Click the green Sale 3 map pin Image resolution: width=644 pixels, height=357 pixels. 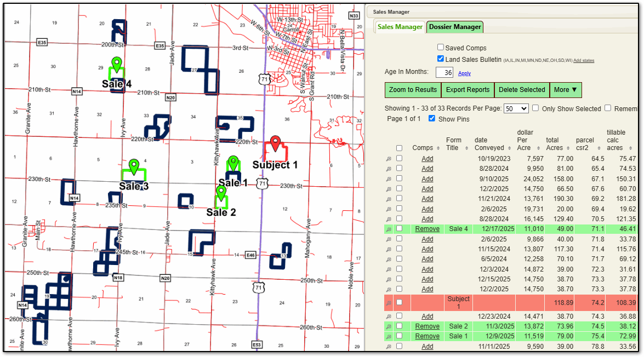coord(134,167)
